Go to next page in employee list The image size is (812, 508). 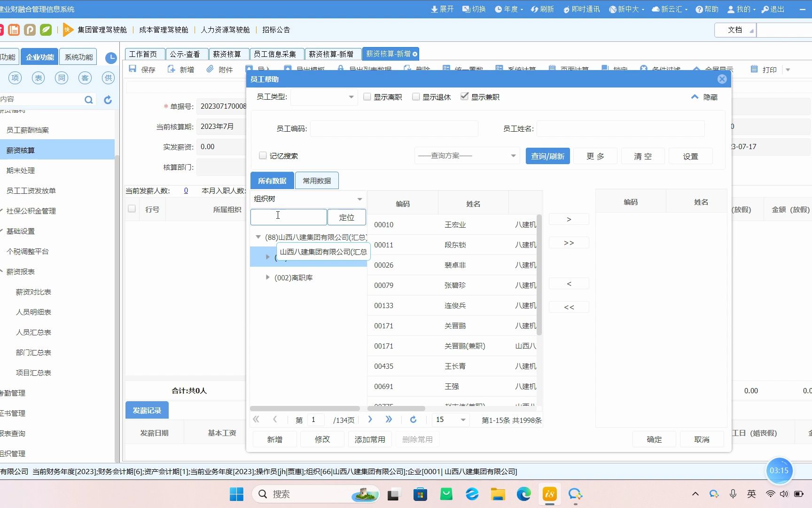[x=370, y=419]
